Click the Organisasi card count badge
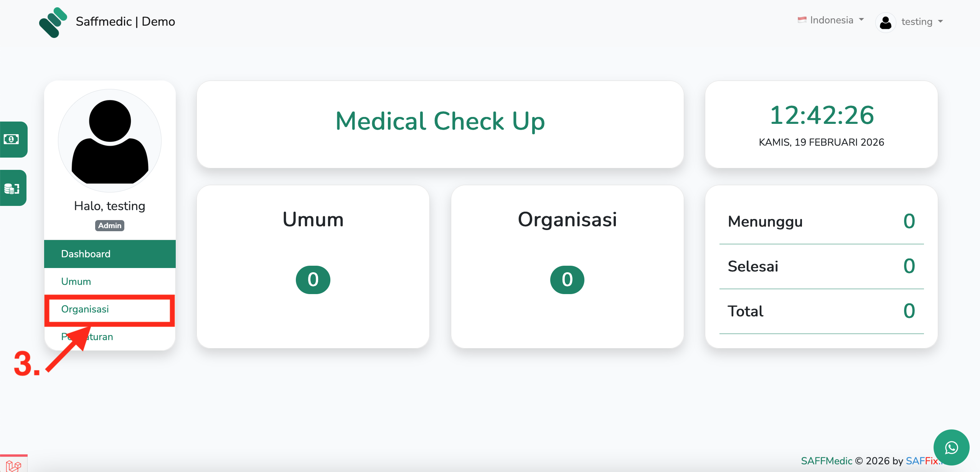This screenshot has height=472, width=980. tap(567, 280)
